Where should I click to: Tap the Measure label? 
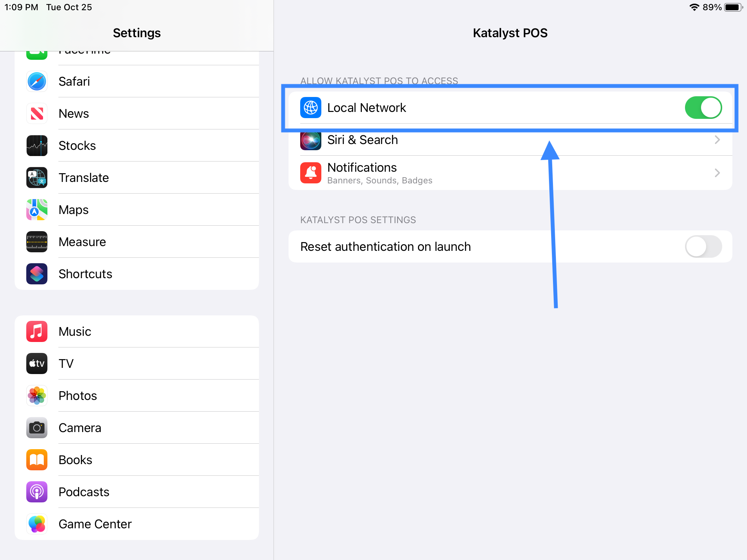(x=82, y=242)
